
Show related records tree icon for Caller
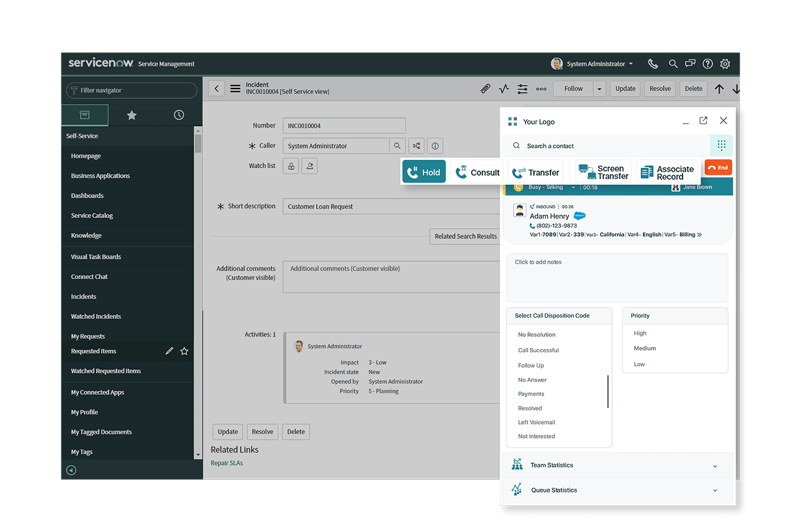417,146
